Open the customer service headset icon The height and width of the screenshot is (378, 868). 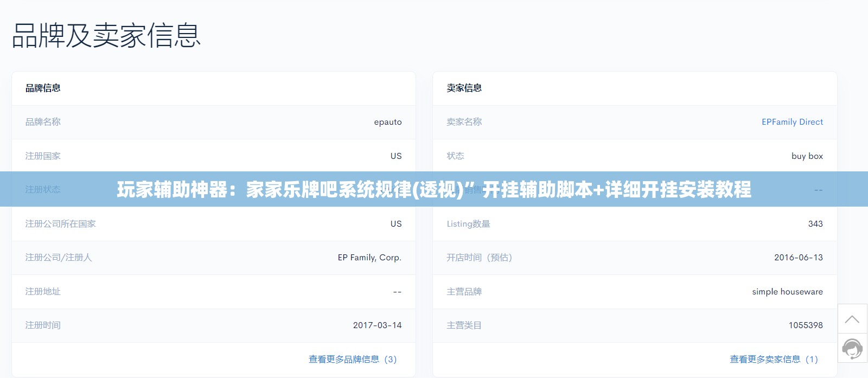[x=852, y=349]
